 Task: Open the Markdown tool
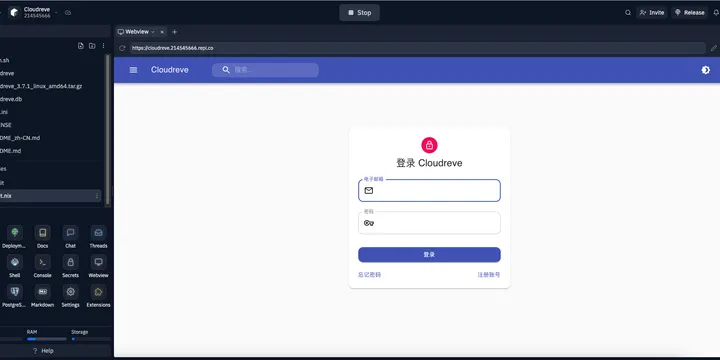(x=43, y=292)
